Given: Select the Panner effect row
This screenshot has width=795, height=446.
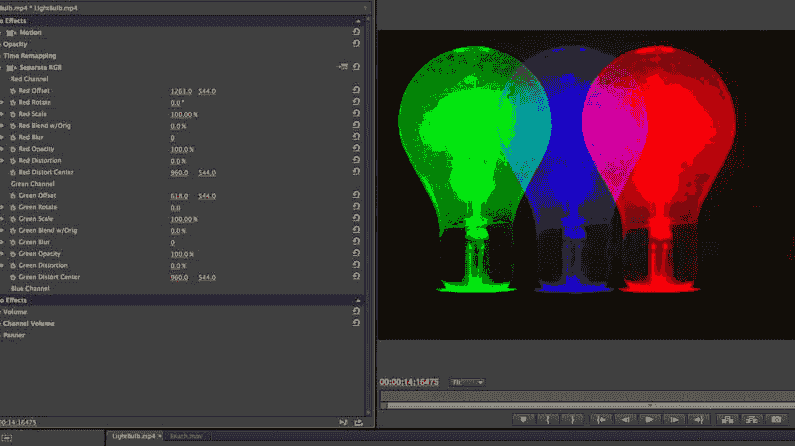Looking at the screenshot, I should 14,335.
